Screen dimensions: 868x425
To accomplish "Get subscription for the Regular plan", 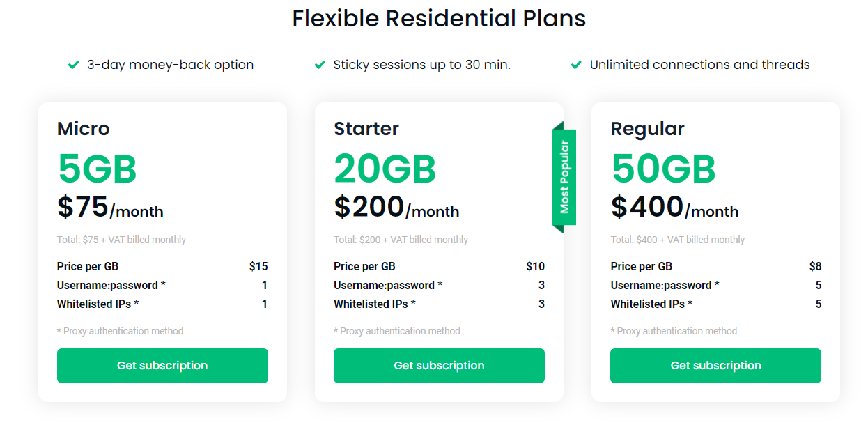I will [x=715, y=366].
